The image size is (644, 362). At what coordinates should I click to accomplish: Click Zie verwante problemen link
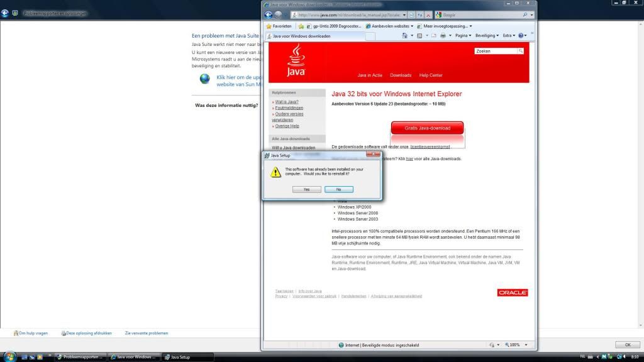point(146,333)
